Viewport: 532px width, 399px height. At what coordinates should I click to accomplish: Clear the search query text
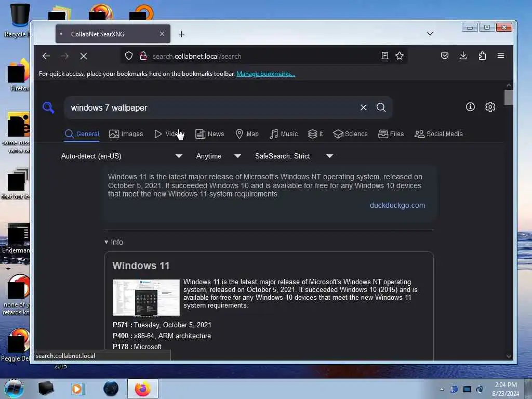click(363, 108)
